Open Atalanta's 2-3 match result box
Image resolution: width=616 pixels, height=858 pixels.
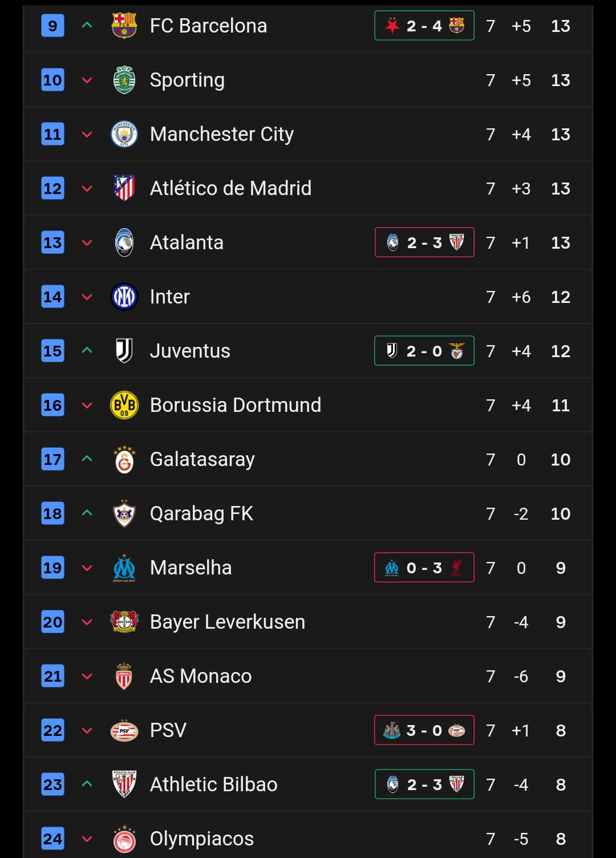(424, 242)
